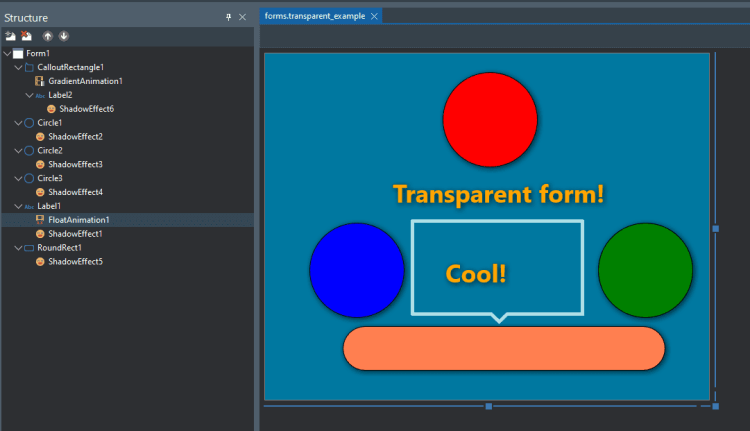750x431 pixels.
Task: Select the blue circle on the form
Action: point(356,270)
